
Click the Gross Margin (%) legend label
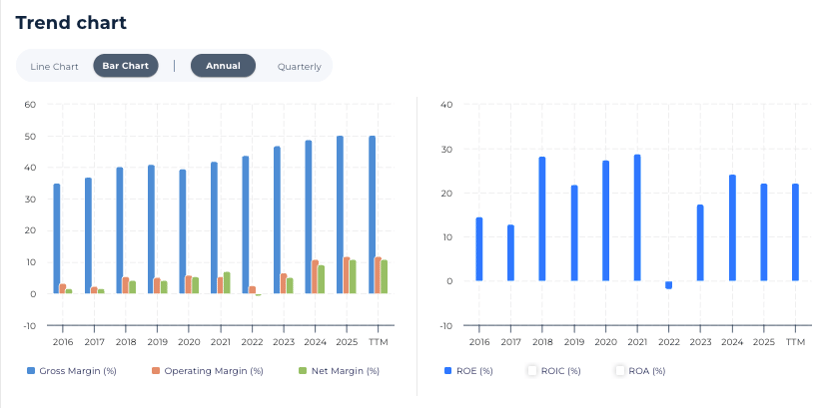point(79,371)
